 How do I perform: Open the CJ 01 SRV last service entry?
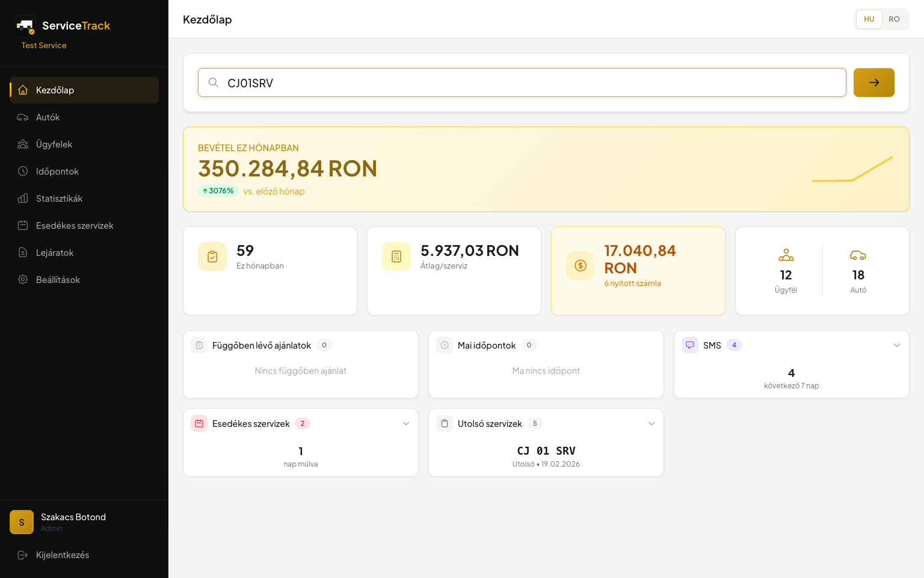pos(546,451)
